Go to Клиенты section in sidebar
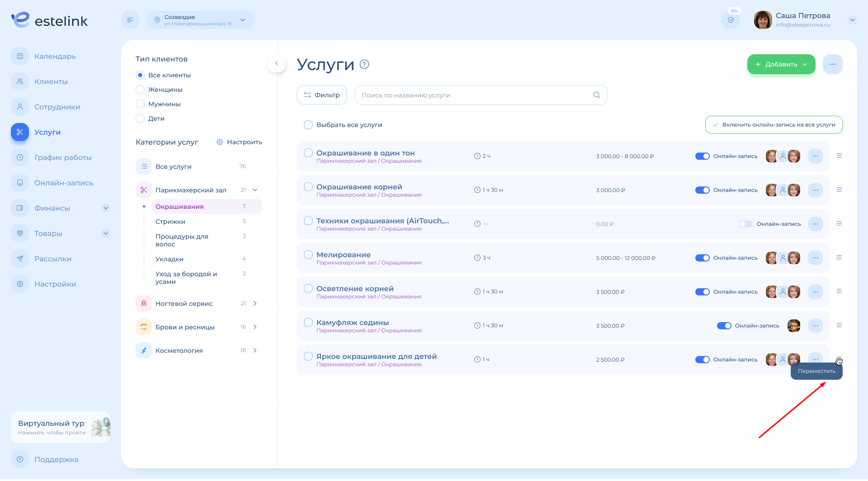 click(x=51, y=81)
